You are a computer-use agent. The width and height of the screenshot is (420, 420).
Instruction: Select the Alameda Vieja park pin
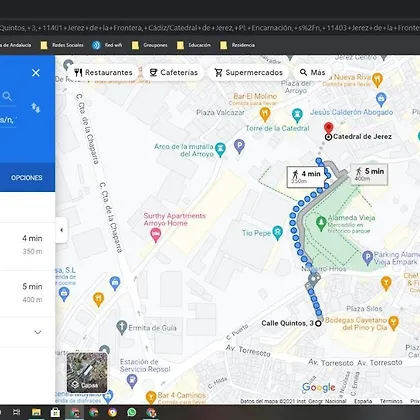321,223
